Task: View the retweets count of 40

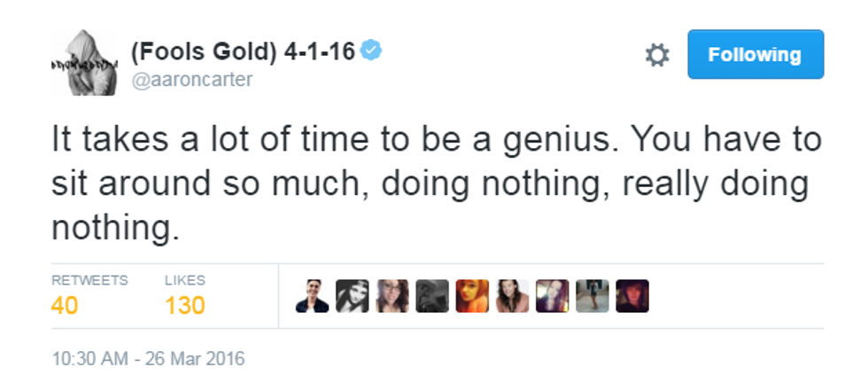Action: pyautogui.click(x=64, y=306)
